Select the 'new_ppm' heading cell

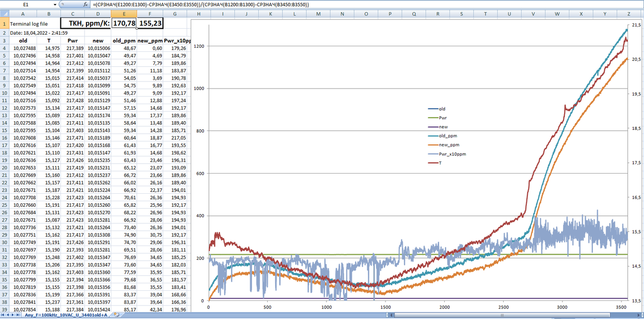coord(149,40)
